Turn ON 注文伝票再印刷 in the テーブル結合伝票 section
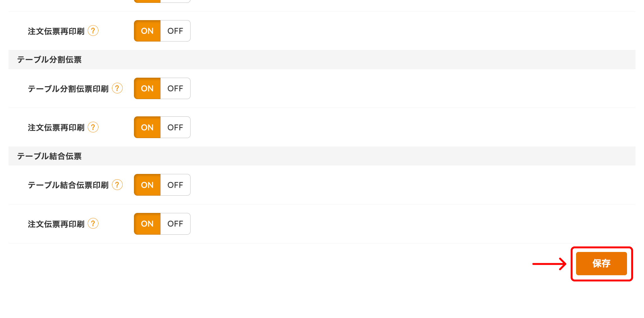Viewport: 644px width, 318px height. [x=147, y=224]
